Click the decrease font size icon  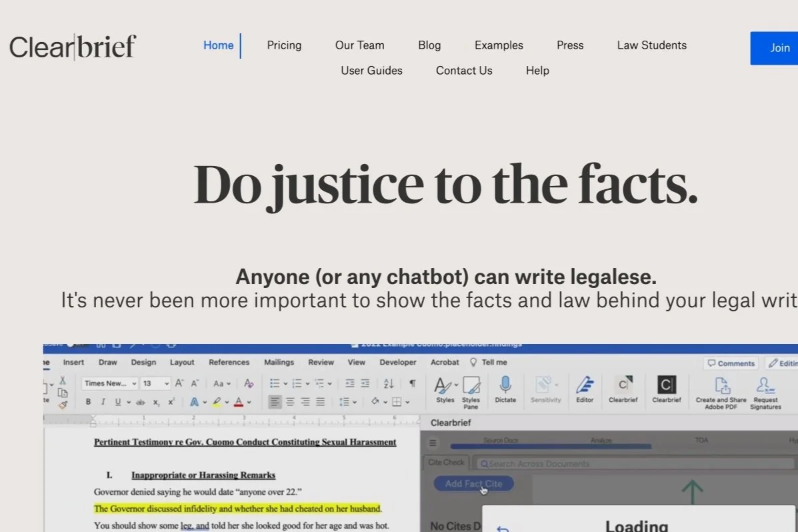coord(195,383)
